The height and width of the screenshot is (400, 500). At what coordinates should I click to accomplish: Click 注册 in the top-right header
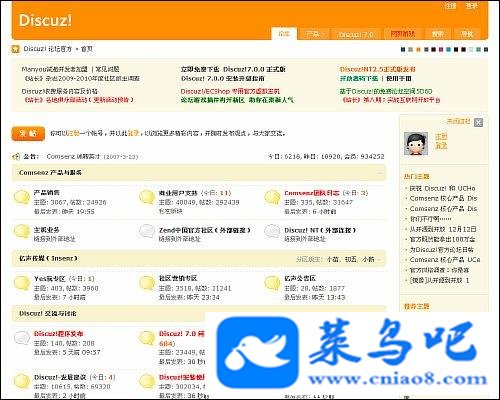tap(451, 6)
